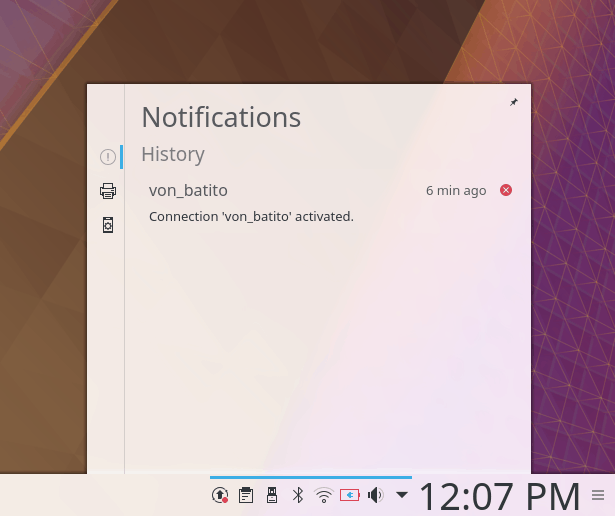Open panel settings hamburger button
Screen dimensions: 615x516
pyautogui.click(x=598, y=495)
